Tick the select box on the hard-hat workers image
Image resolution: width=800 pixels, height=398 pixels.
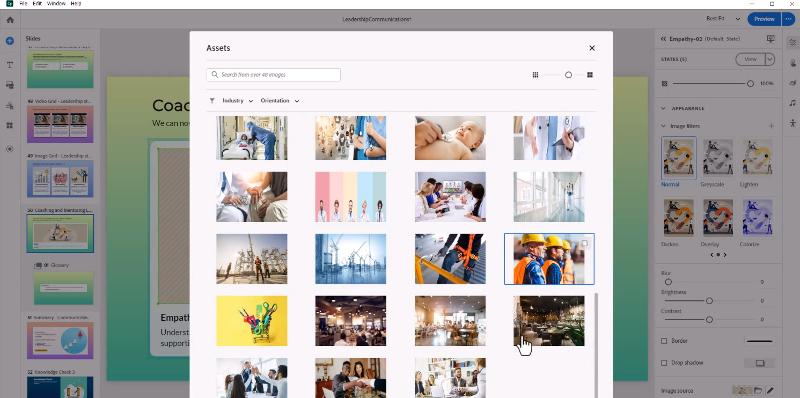[585, 243]
